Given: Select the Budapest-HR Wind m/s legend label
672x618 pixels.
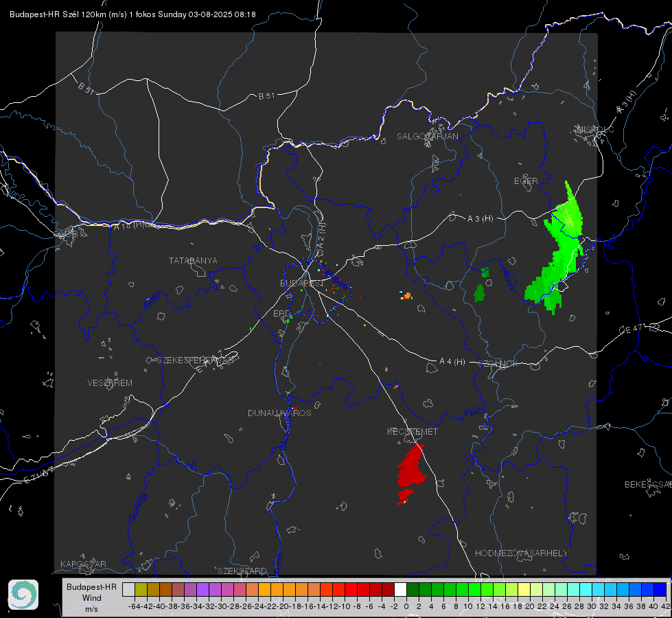Looking at the screenshot, I should 92,598.
